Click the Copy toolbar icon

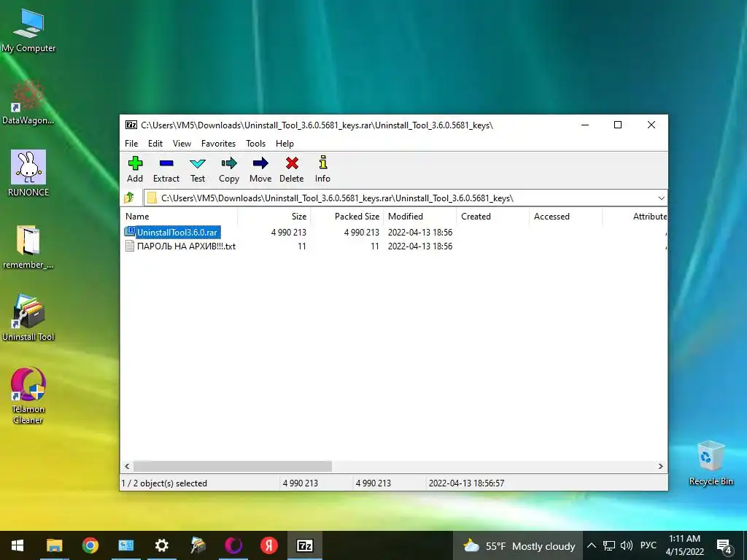coord(228,164)
